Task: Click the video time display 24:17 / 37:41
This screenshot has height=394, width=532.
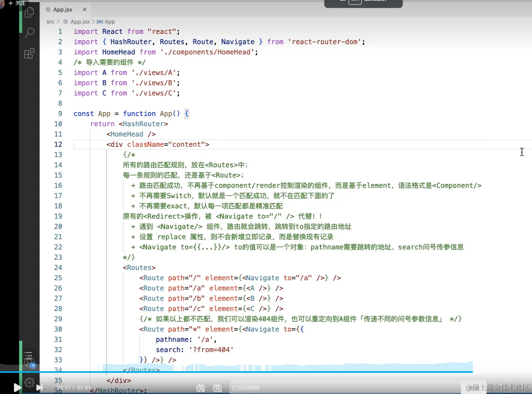Action: tap(73, 388)
